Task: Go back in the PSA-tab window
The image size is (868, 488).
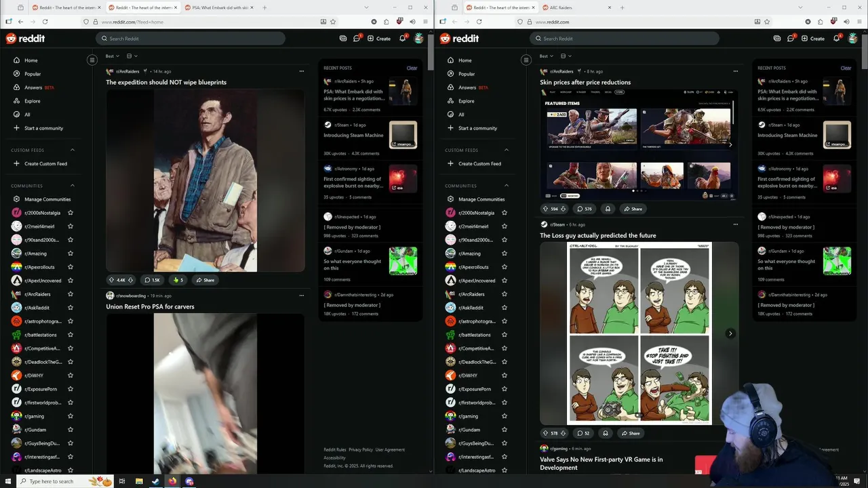Action: 20,22
